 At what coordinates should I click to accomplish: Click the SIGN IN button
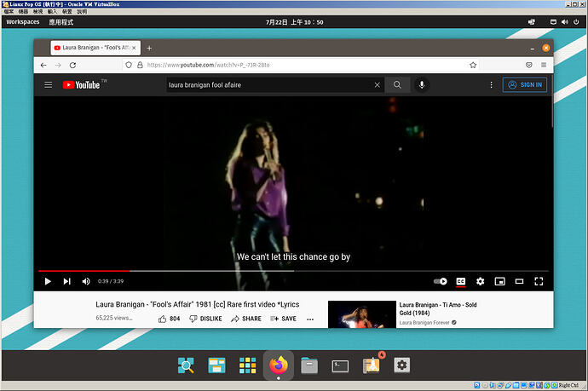525,84
